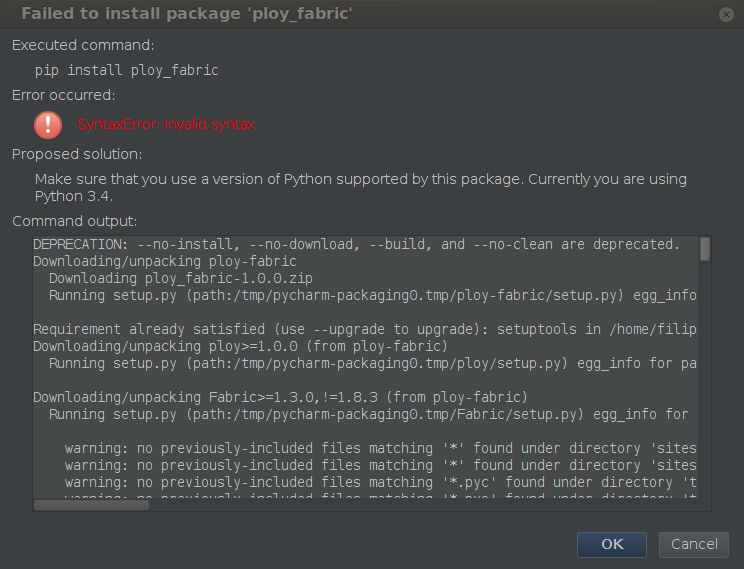
Task: Click the '*.pyc' warning line under 't
Action: (x=381, y=482)
